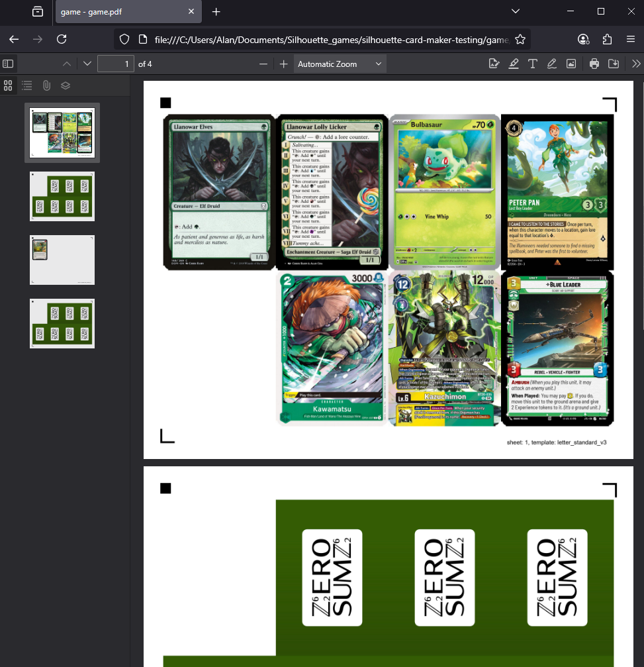Show the layers view
The height and width of the screenshot is (667, 644).
point(66,85)
